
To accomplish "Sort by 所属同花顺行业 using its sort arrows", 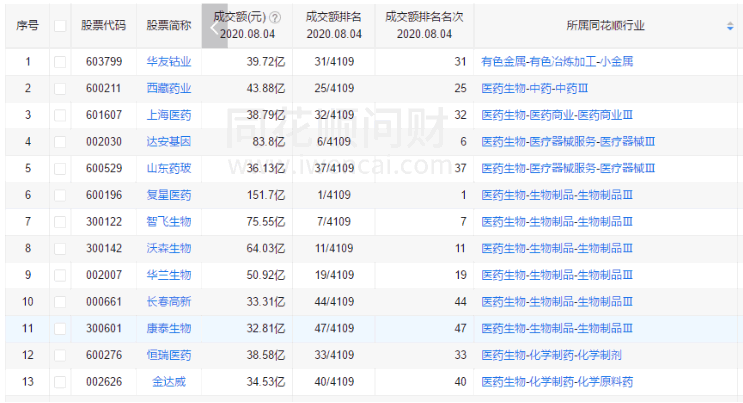I will coord(730,27).
